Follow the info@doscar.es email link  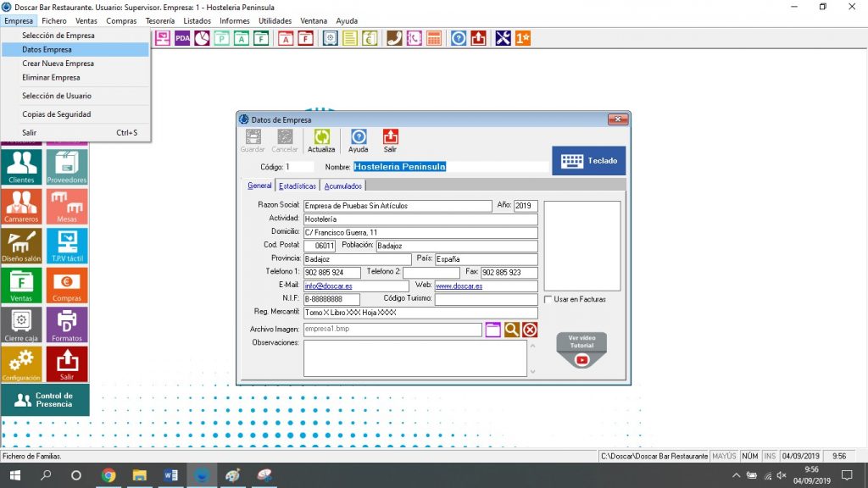[328, 286]
